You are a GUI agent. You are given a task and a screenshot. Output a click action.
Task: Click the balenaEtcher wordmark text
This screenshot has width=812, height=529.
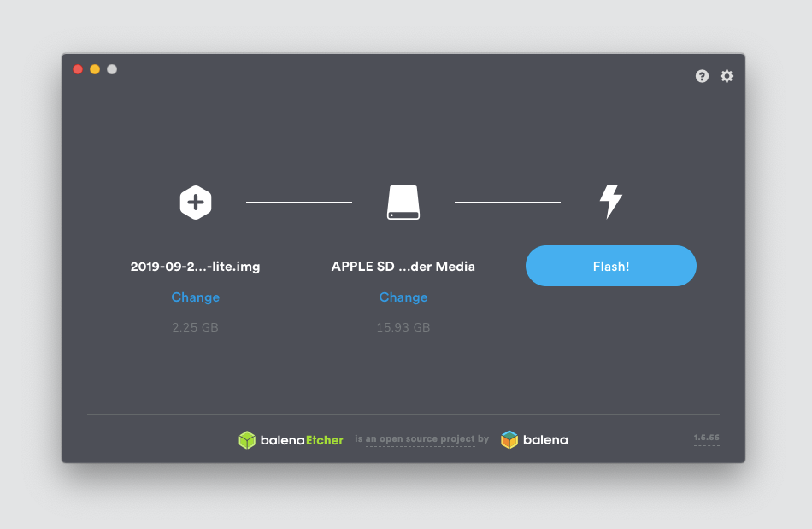click(302, 440)
